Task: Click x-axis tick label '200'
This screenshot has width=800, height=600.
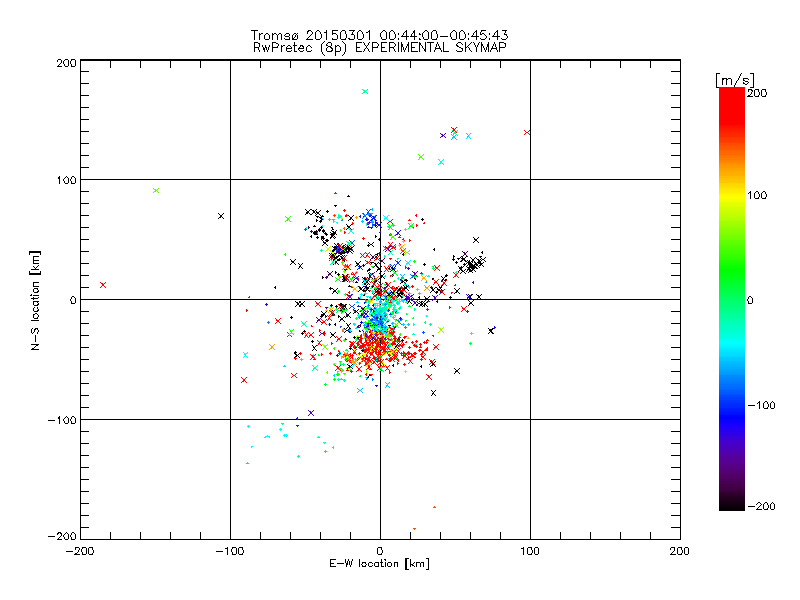Action: 680,552
